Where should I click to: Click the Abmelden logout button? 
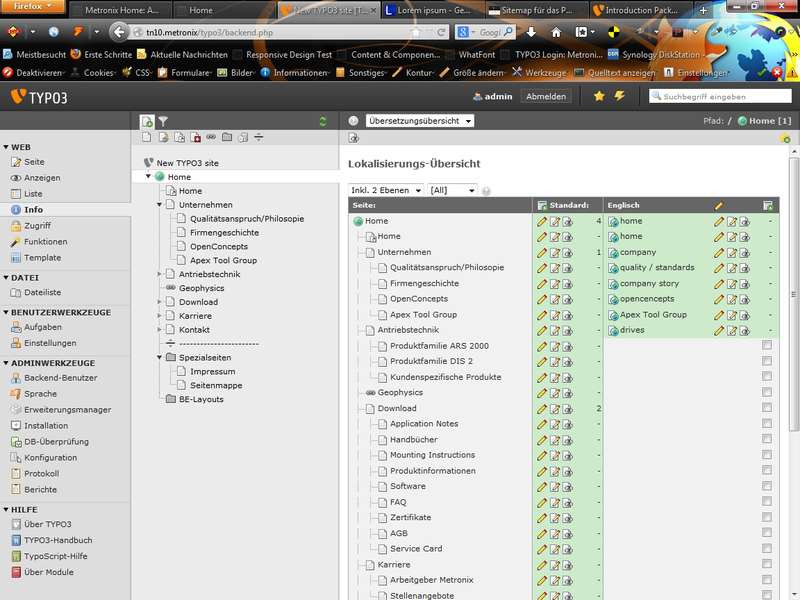[546, 97]
